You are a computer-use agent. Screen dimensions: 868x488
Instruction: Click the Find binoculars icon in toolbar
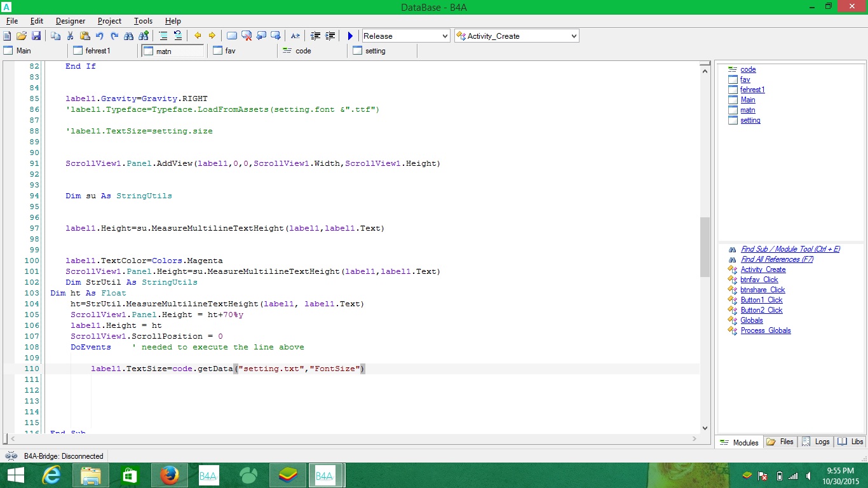click(129, 36)
